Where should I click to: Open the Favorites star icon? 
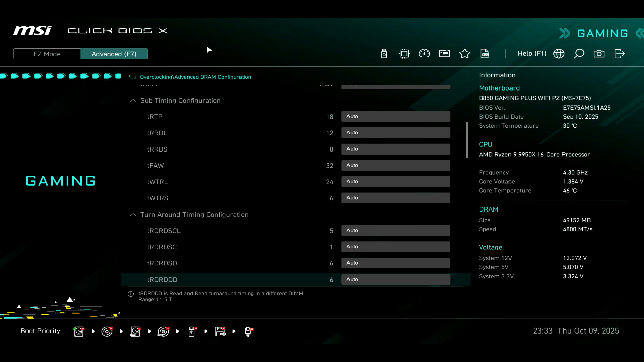click(x=465, y=54)
